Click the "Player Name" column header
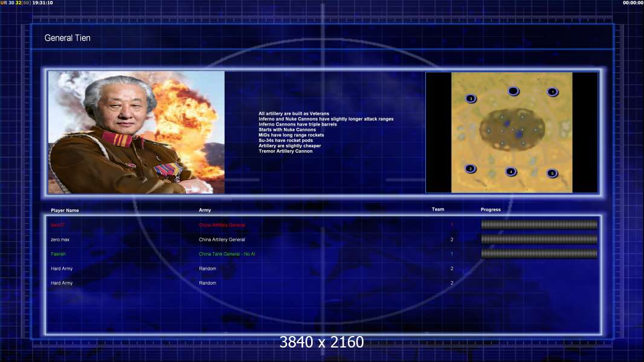 coord(65,211)
